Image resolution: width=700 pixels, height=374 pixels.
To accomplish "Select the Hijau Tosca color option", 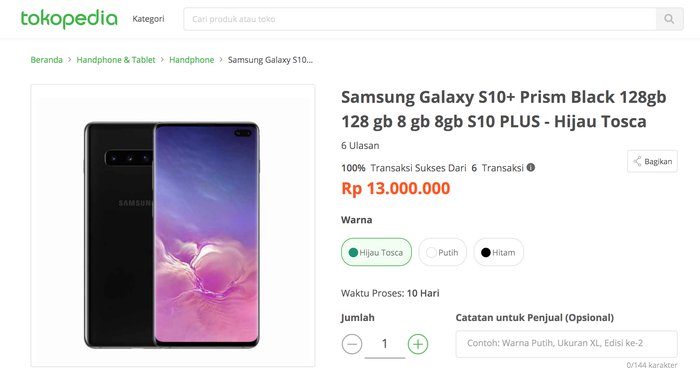I will click(376, 252).
